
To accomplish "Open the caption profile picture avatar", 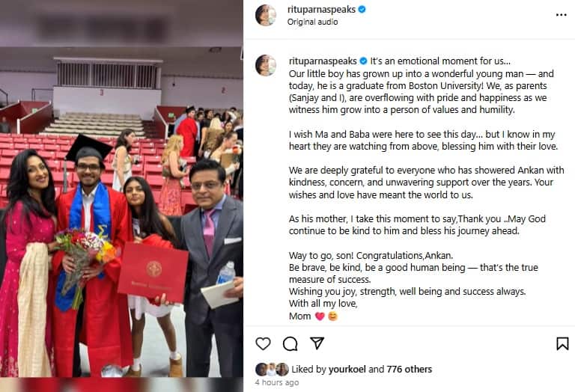I will tap(266, 66).
